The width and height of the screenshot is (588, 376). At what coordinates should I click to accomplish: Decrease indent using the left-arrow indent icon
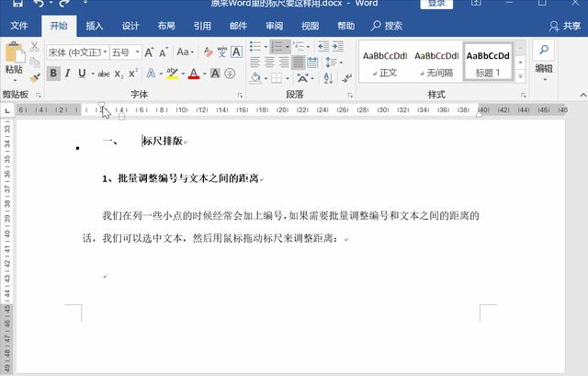(323, 47)
